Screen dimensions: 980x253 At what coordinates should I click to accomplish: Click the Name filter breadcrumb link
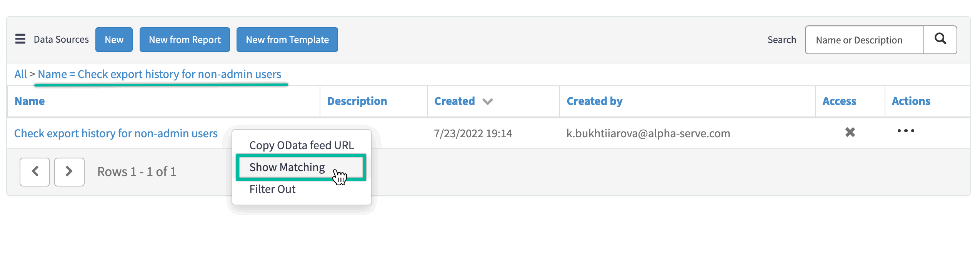[159, 74]
